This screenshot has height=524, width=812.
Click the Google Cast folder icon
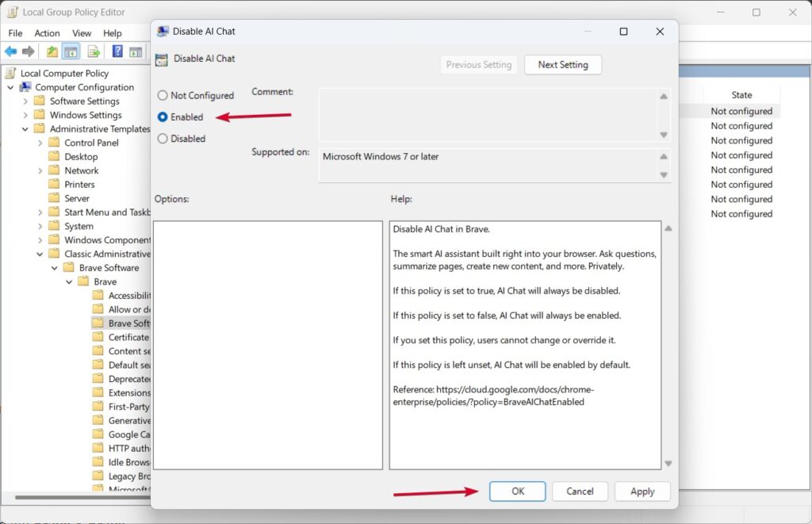click(x=98, y=434)
